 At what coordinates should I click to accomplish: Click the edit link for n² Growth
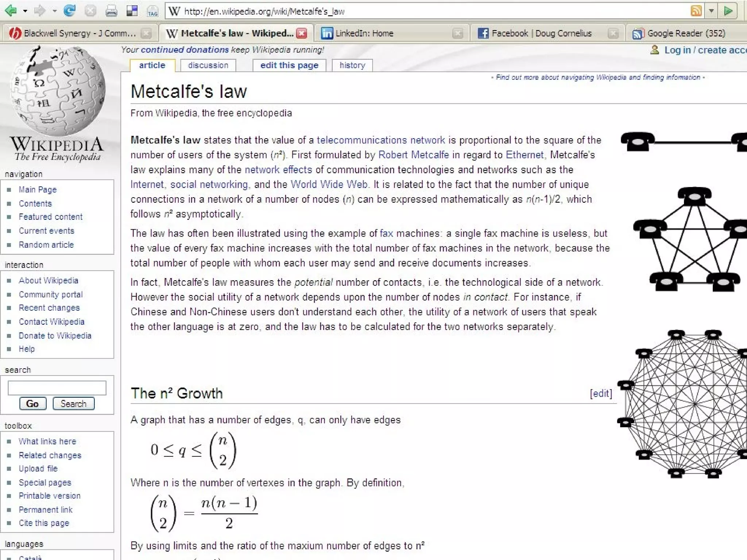[x=601, y=393]
